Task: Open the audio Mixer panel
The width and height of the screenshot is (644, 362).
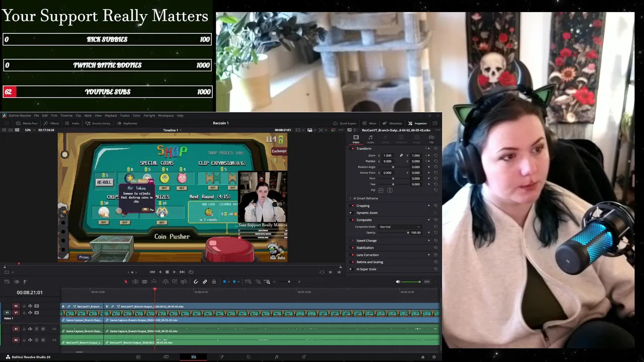Action: click(x=370, y=123)
